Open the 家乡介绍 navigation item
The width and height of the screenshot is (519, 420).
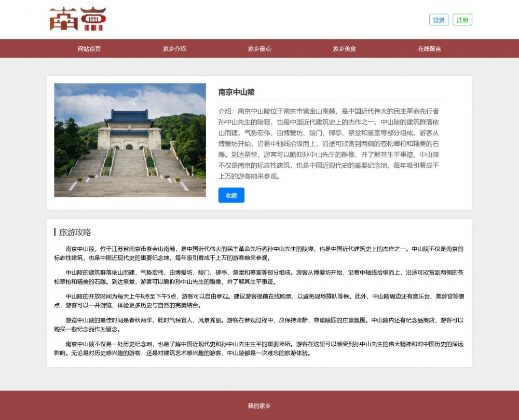[x=174, y=49]
